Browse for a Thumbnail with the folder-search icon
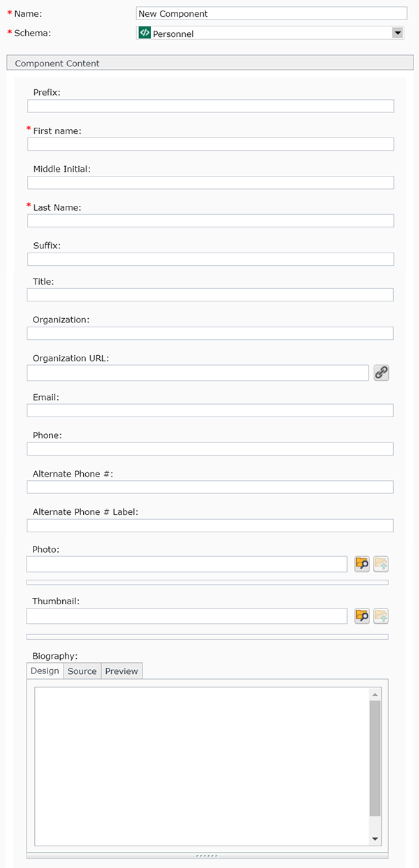The width and height of the screenshot is (419, 868). [x=362, y=616]
